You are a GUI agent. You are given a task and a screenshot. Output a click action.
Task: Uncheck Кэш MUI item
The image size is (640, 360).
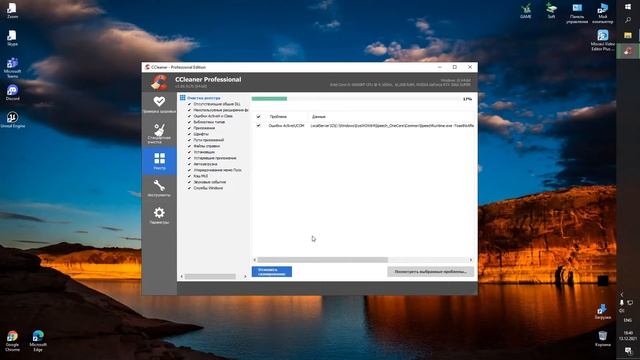tap(189, 176)
